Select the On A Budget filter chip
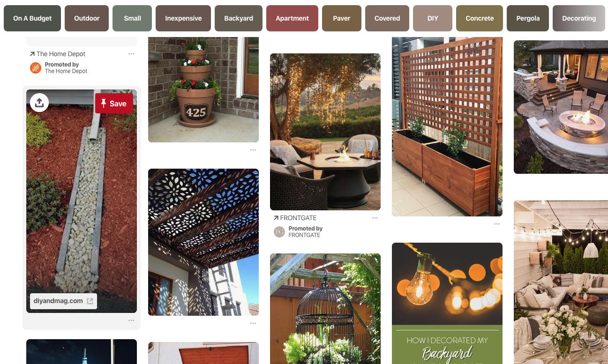 pyautogui.click(x=32, y=18)
